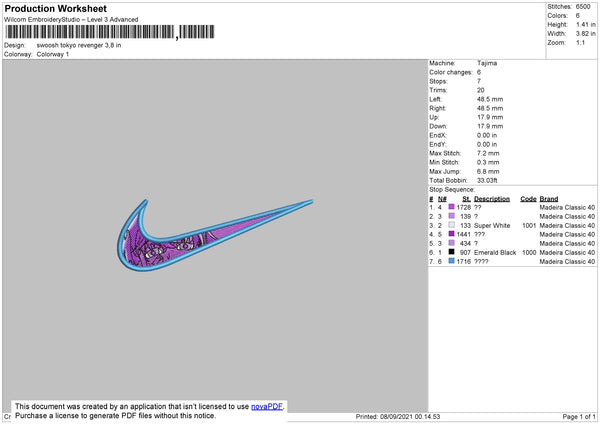Image resolution: width=600 pixels, height=424 pixels.
Task: Select the 'Stop Sequence:' heading
Action: point(452,190)
